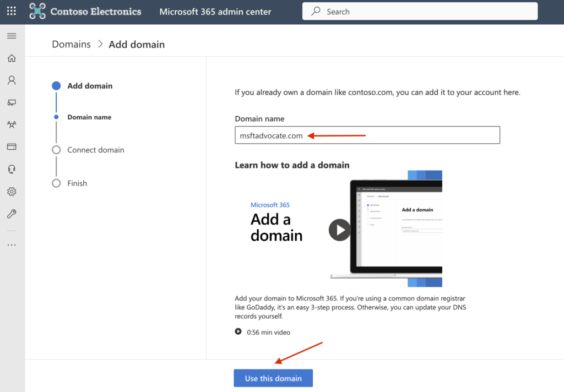Click the Search box in header

coord(420,12)
